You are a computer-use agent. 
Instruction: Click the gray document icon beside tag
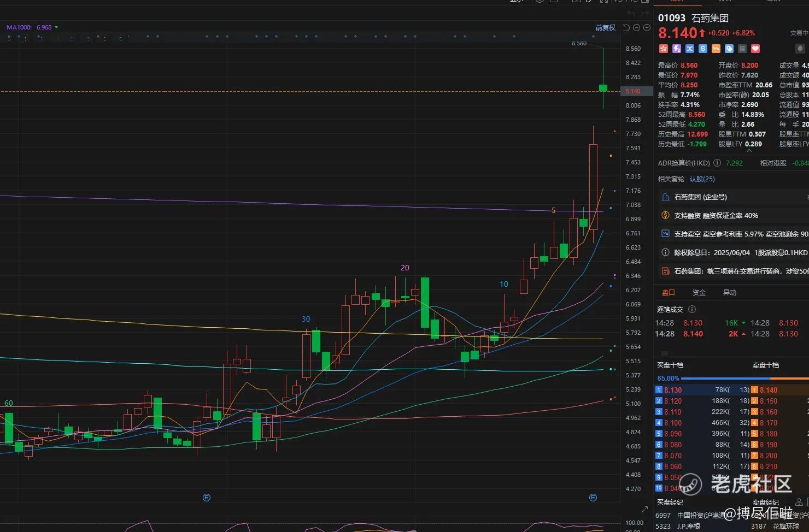[742, 49]
